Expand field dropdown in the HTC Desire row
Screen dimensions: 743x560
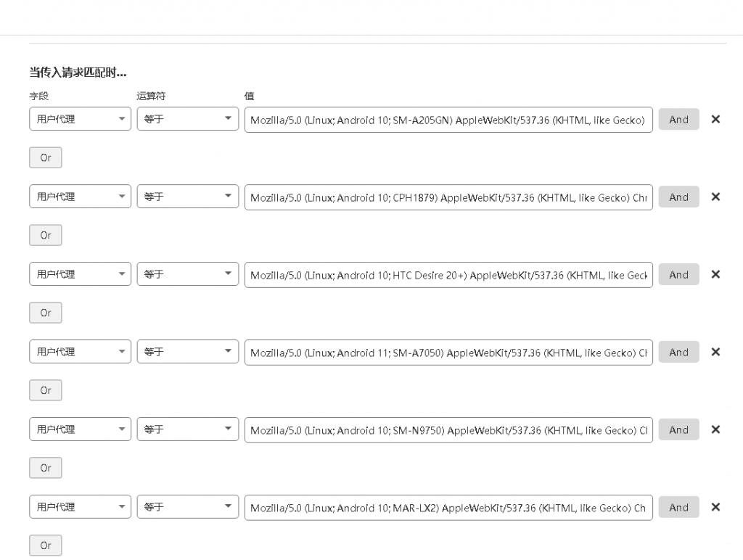coord(80,274)
